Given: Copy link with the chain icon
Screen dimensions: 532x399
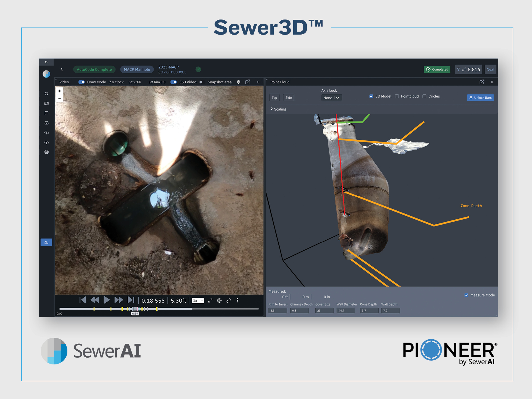Looking at the screenshot, I should (228, 301).
